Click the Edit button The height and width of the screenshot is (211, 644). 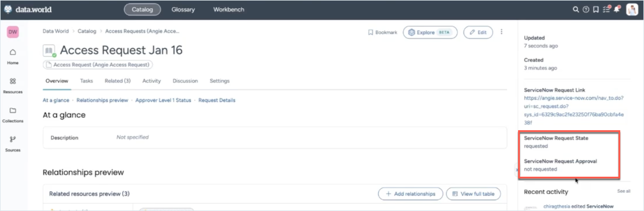478,32
